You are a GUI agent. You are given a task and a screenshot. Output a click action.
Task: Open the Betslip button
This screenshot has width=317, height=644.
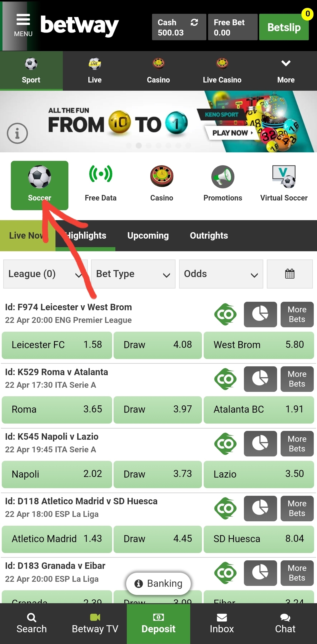click(284, 27)
